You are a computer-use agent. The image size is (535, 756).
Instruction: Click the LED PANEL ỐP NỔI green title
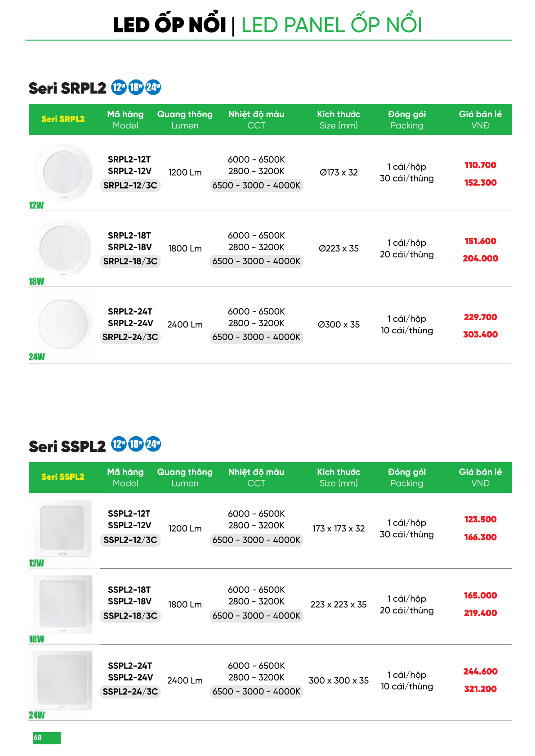[x=332, y=25]
